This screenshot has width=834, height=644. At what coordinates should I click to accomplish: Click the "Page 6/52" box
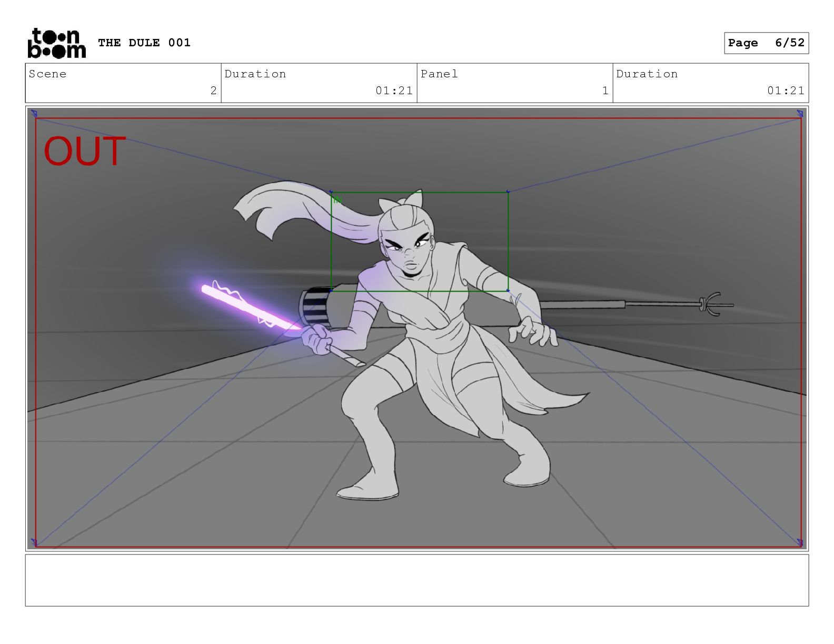pos(766,43)
